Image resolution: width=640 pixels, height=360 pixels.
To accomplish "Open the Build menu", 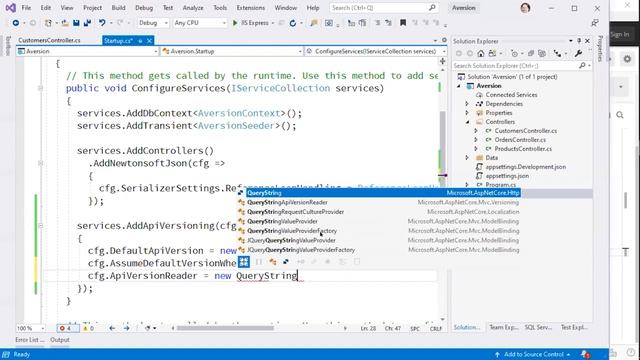I will [118, 8].
